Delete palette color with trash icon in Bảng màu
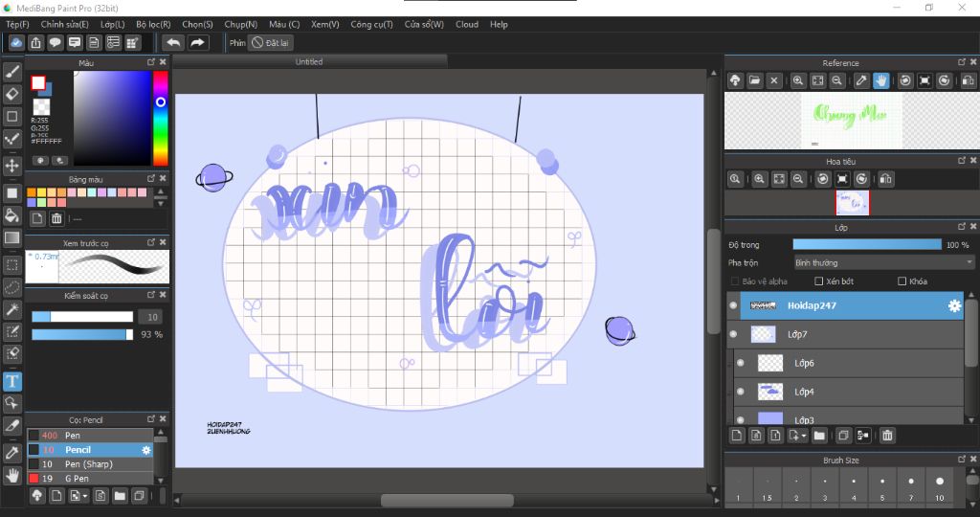Viewport: 980px width, 517px height. [56, 218]
